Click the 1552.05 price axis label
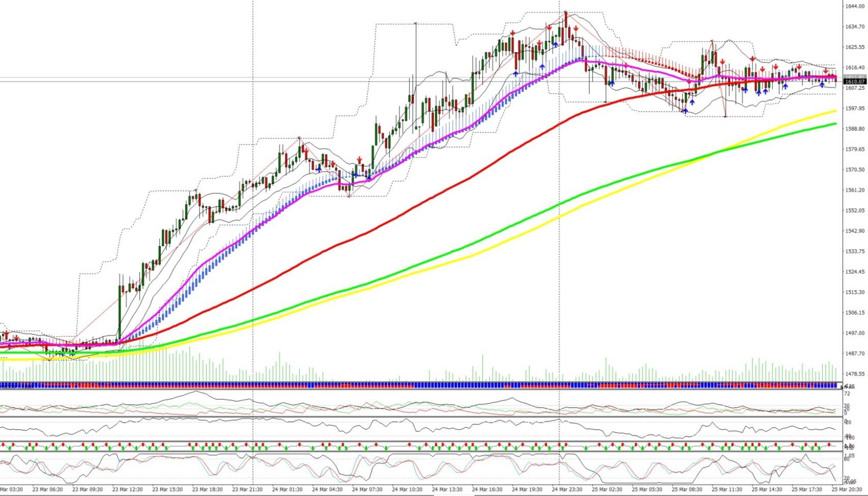This screenshot has height=496, width=868. click(855, 210)
